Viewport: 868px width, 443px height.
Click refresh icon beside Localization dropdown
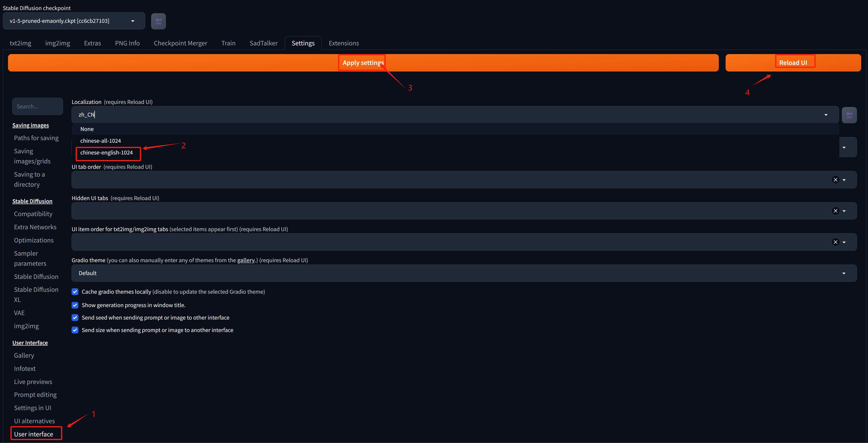[849, 115]
